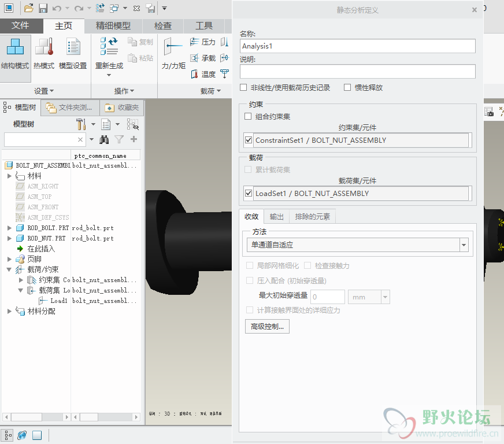Select the 结构模式 (Structure Mode) icon
Image resolution: width=504 pixels, height=444 pixels.
pos(15,53)
